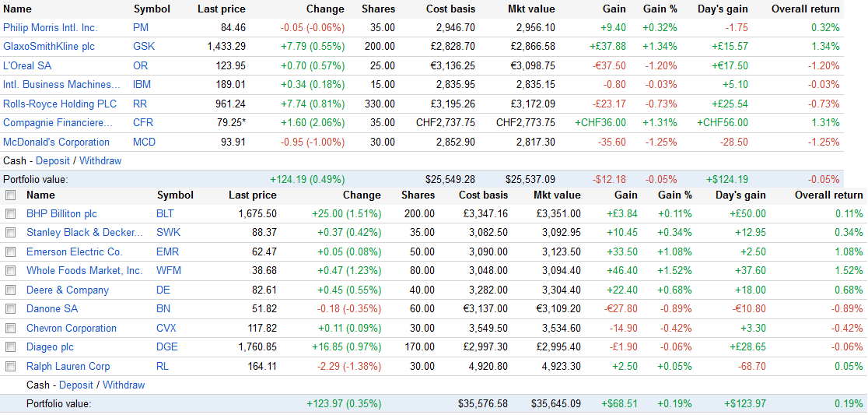Click Deposit link under McDonald's Corporation row

[x=53, y=161]
